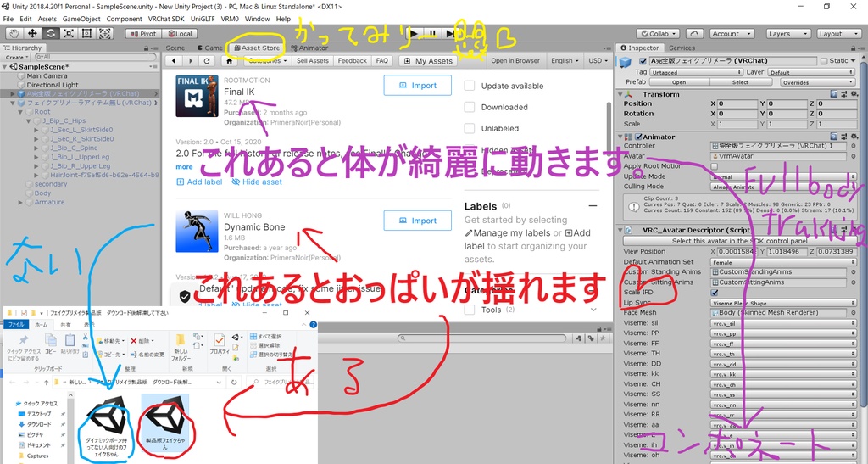Click Explorer refresh button

(234, 382)
